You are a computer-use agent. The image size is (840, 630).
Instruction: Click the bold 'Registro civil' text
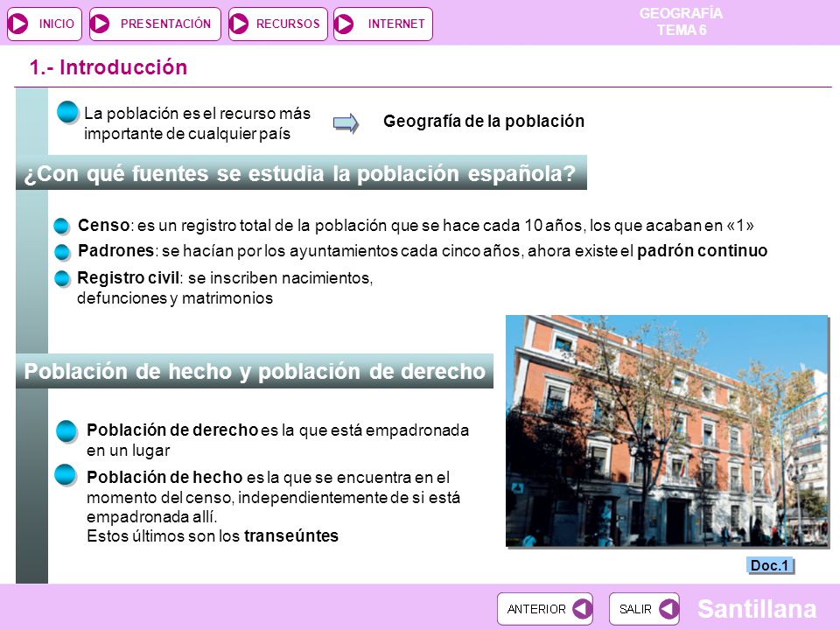(128, 277)
